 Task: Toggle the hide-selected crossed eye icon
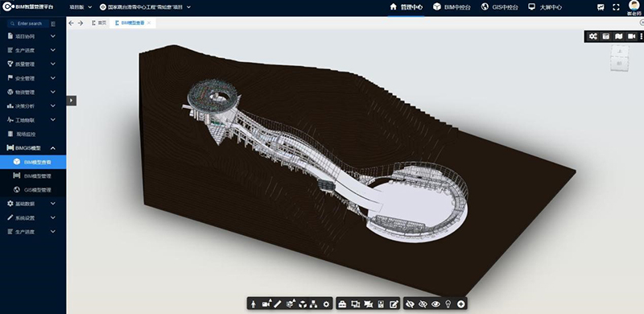click(410, 304)
